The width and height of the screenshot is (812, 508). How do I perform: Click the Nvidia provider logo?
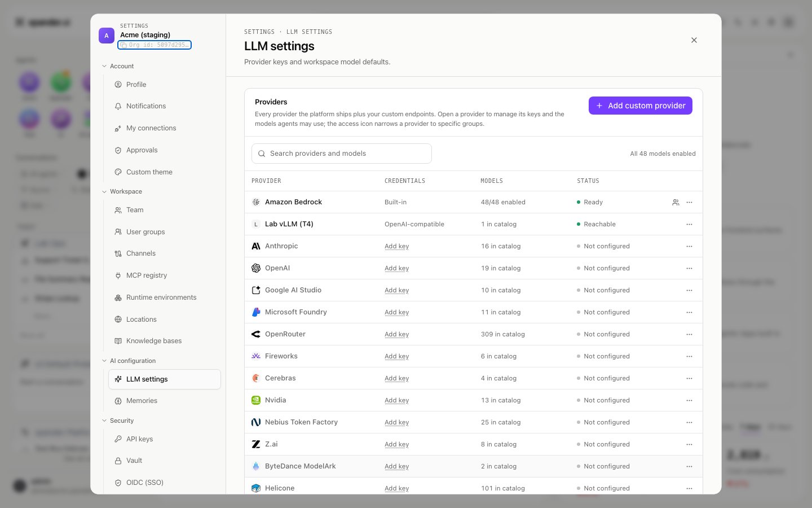256,400
